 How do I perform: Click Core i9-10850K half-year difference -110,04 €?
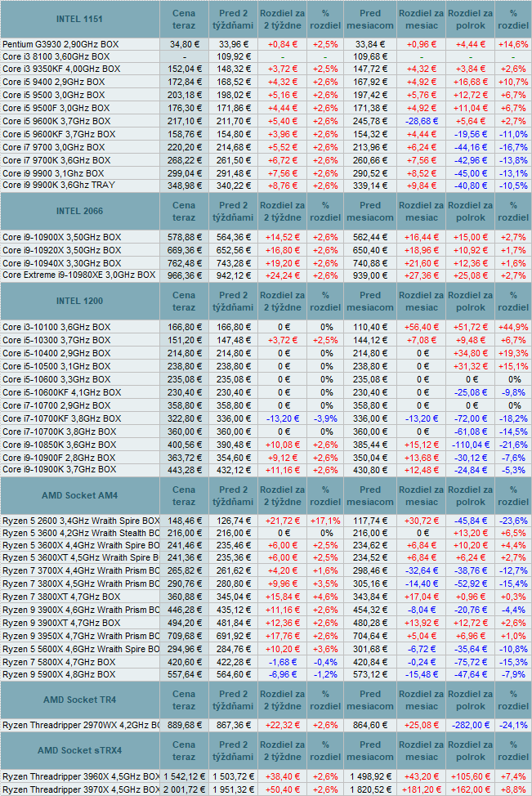pyautogui.click(x=470, y=445)
